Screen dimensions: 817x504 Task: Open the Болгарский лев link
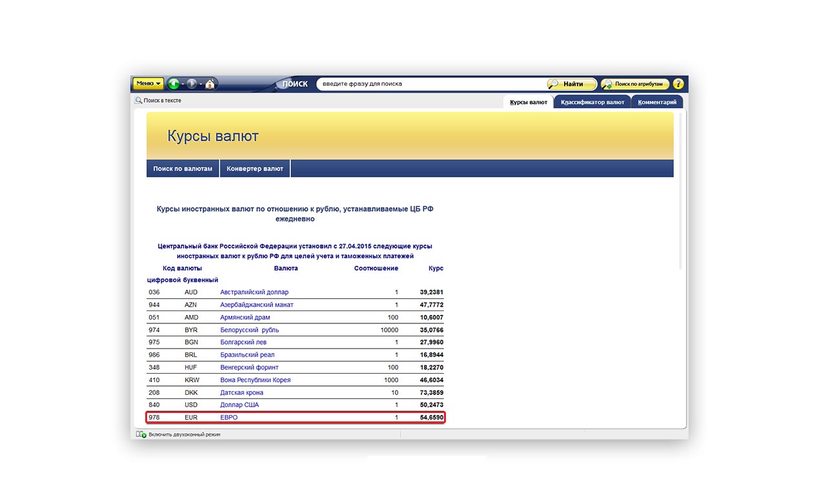click(243, 342)
